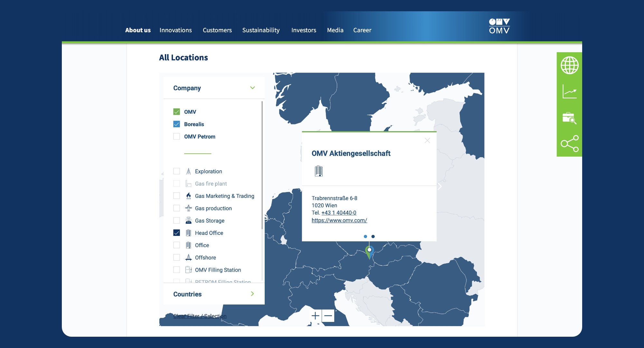The height and width of the screenshot is (348, 644).
Task: Select second pagination dot in popup
Action: [373, 237]
